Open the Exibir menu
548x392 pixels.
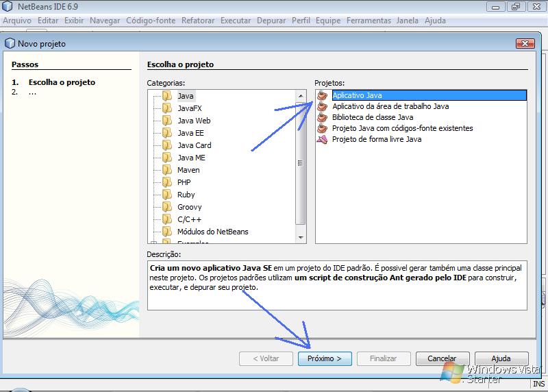point(74,21)
